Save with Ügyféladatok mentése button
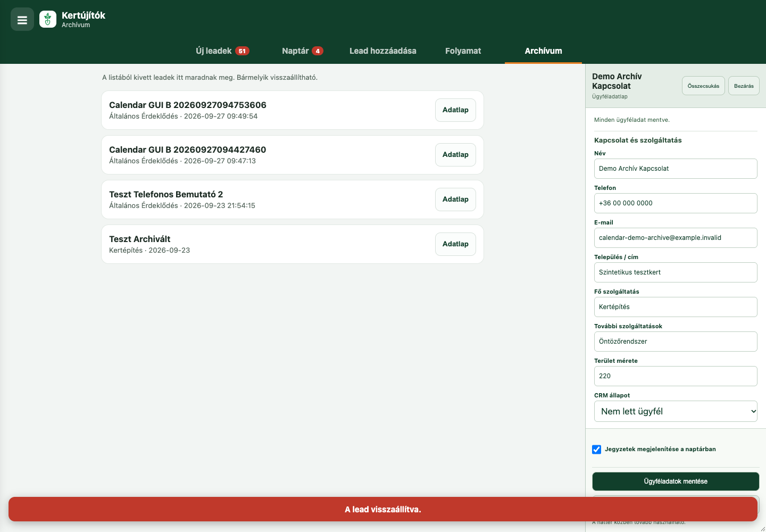The image size is (766, 532). [676, 481]
